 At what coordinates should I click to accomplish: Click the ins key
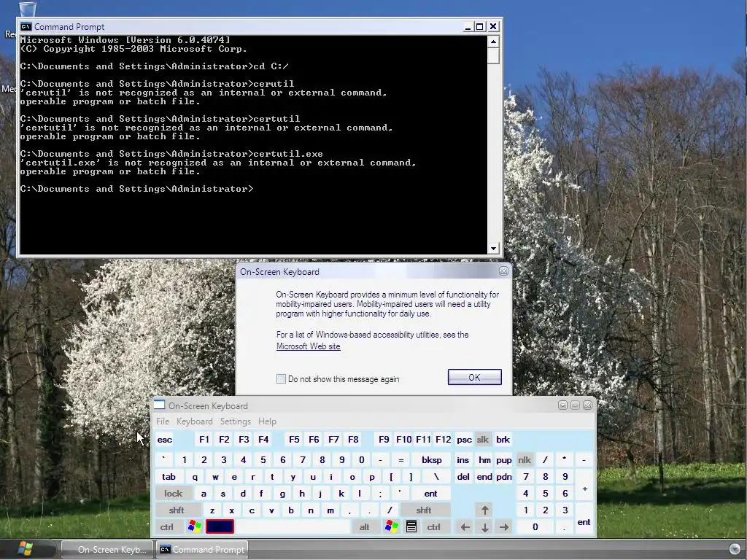click(462, 460)
